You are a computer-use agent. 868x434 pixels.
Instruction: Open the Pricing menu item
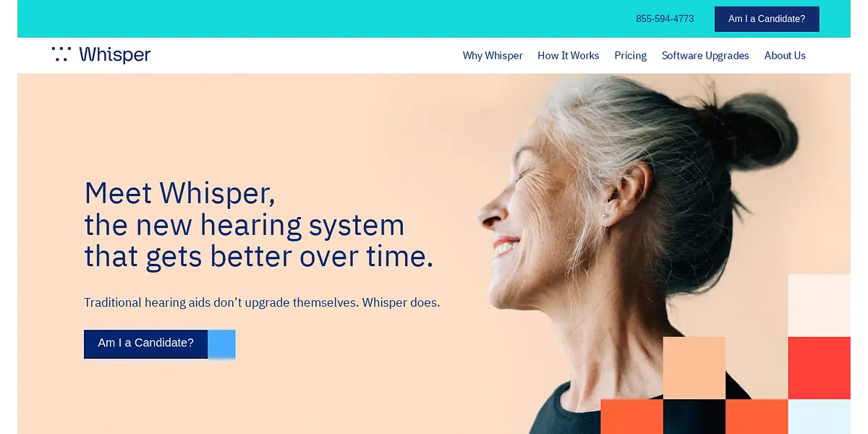[x=631, y=56]
